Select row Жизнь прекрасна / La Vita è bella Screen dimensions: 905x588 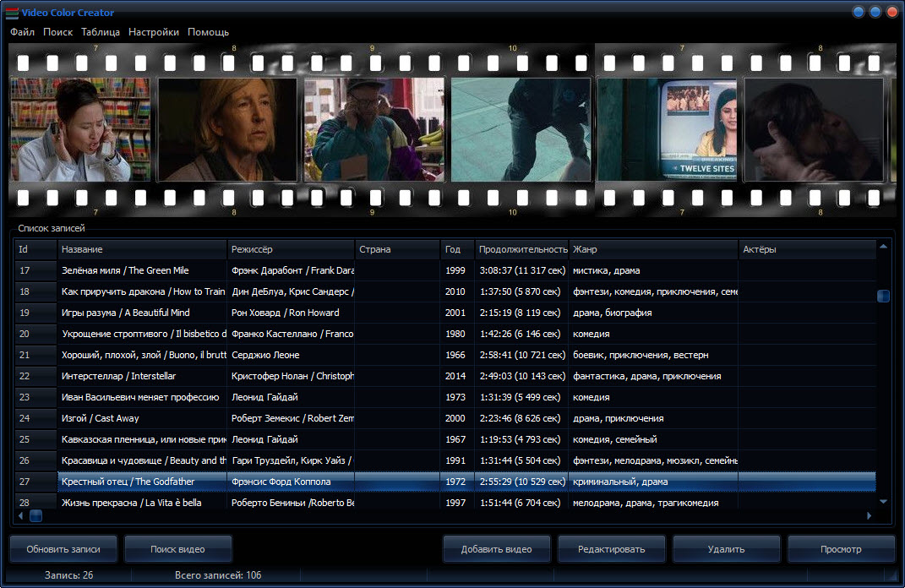click(x=445, y=502)
